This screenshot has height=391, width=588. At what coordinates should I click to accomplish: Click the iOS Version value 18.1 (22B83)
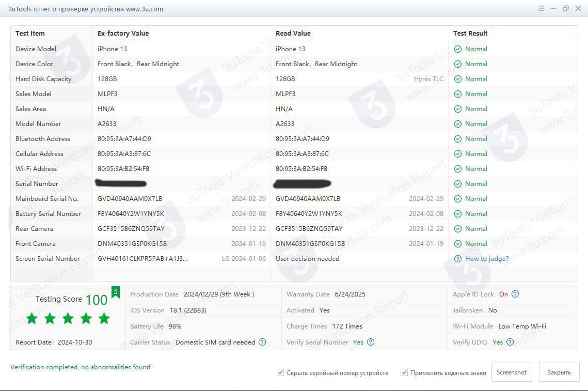(188, 310)
